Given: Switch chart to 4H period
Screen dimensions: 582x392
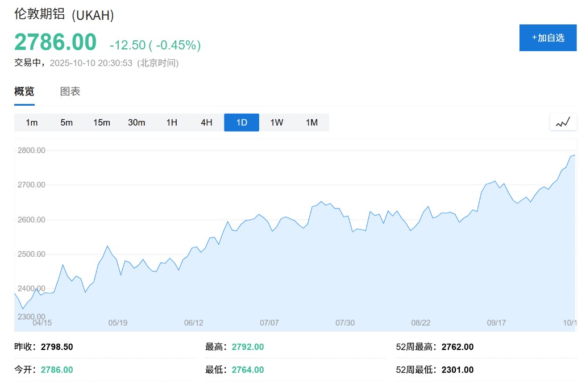Looking at the screenshot, I should pos(206,123).
